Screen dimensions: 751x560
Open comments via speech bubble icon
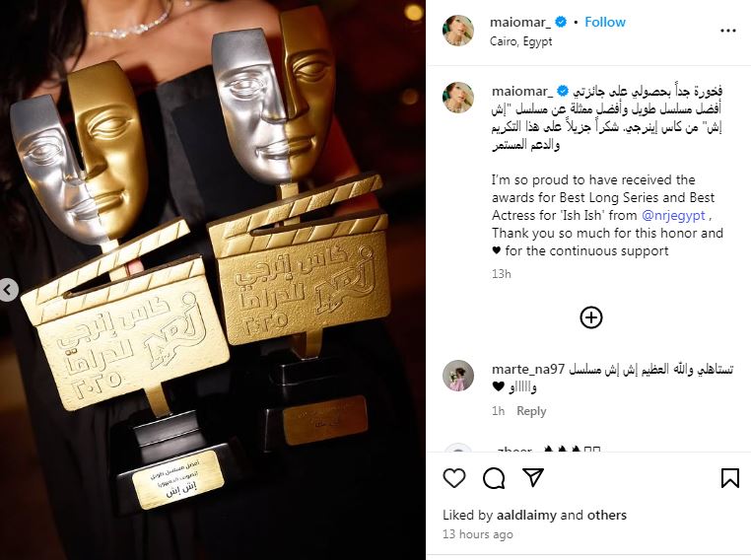tap(494, 478)
